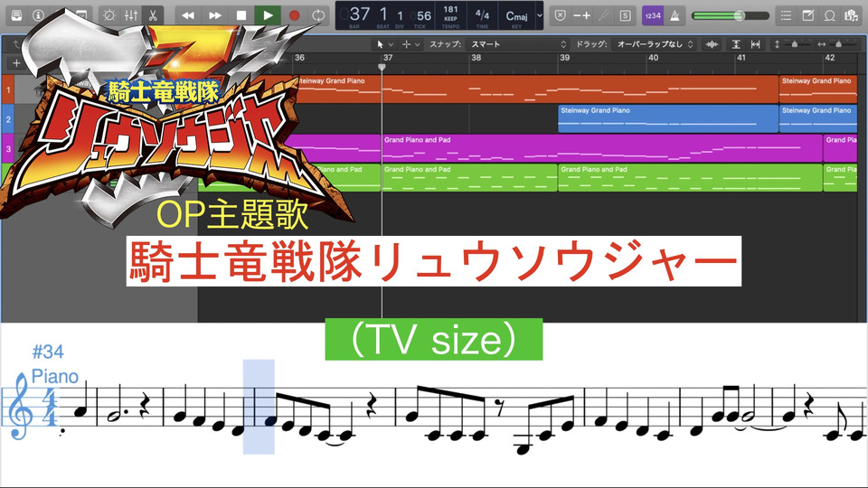This screenshot has width=868, height=488.
Task: Stop playback
Action: coord(241,15)
